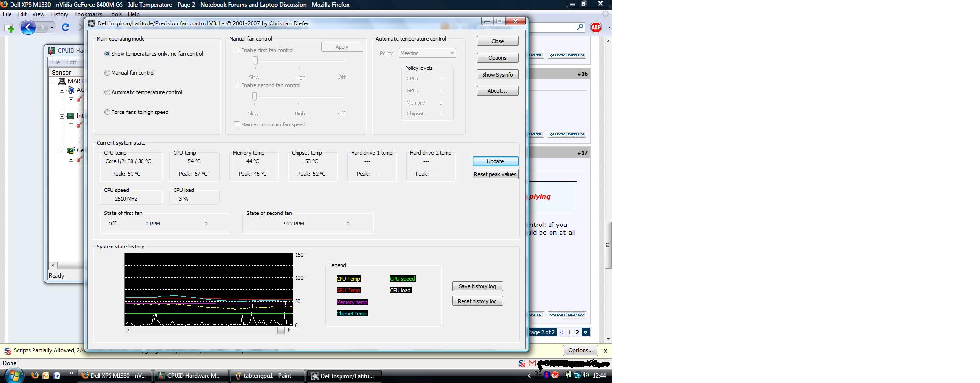
Task: Click history graph right scroll arrow
Action: click(289, 330)
